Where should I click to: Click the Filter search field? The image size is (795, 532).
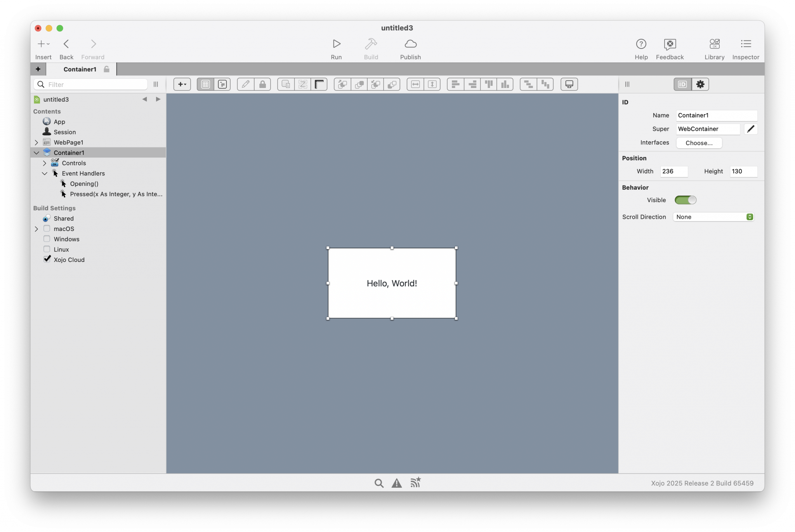click(91, 85)
